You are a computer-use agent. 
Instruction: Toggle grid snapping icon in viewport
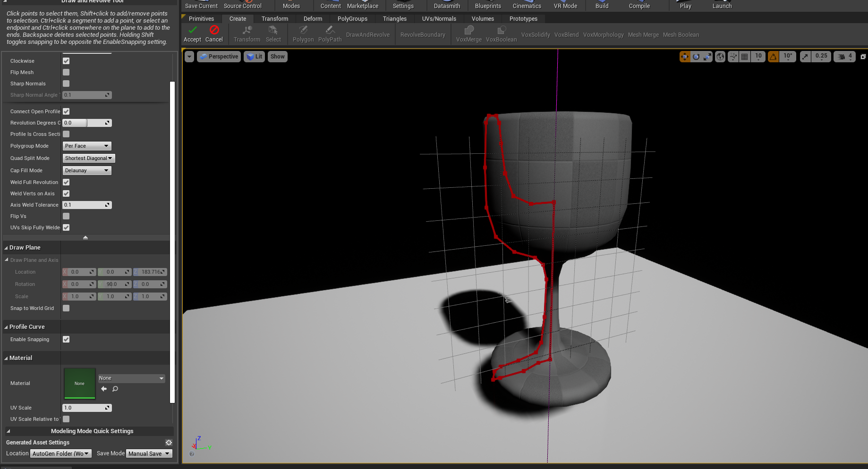(x=744, y=57)
